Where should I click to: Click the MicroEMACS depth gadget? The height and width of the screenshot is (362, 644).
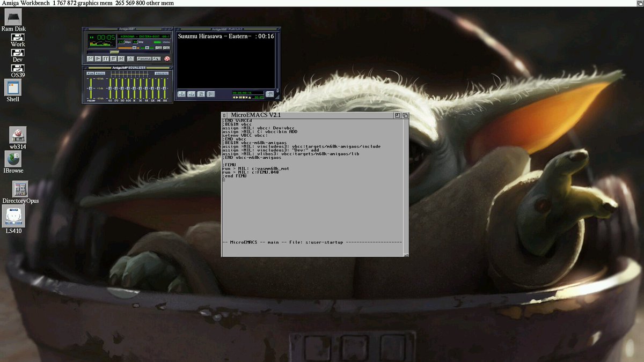tap(405, 115)
